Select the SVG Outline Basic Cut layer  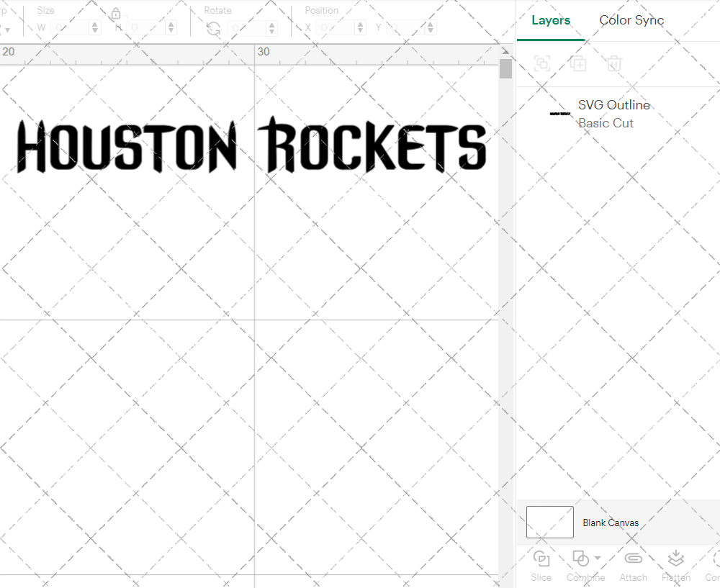pyautogui.click(x=614, y=113)
